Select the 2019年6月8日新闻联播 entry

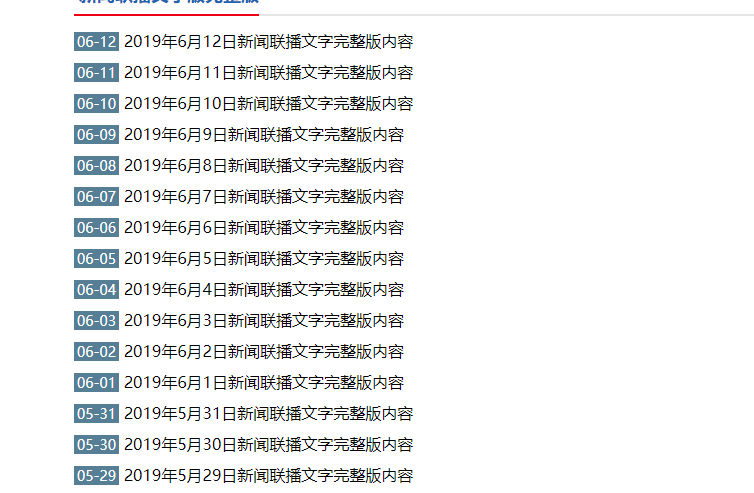[264, 166]
